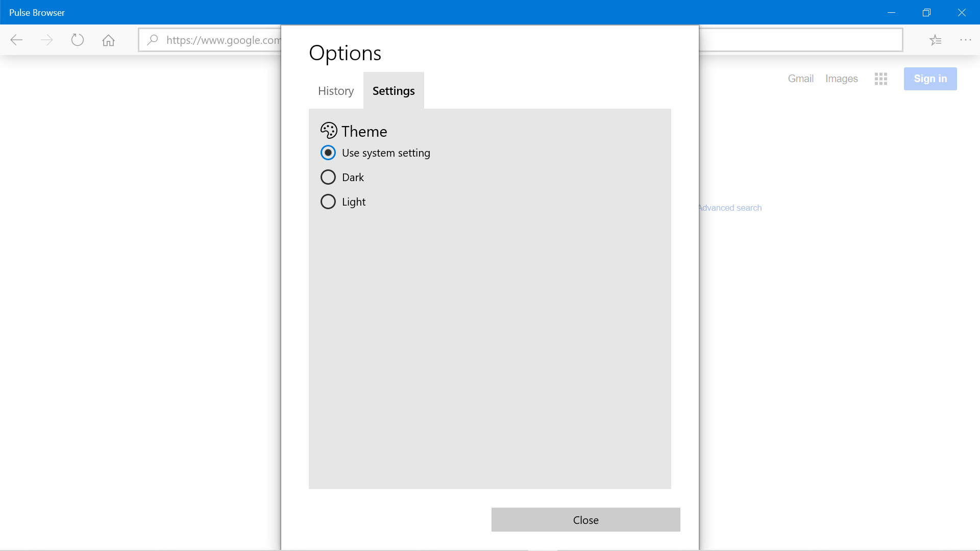980x551 pixels.
Task: Choose the Dark theme option
Action: click(342, 177)
